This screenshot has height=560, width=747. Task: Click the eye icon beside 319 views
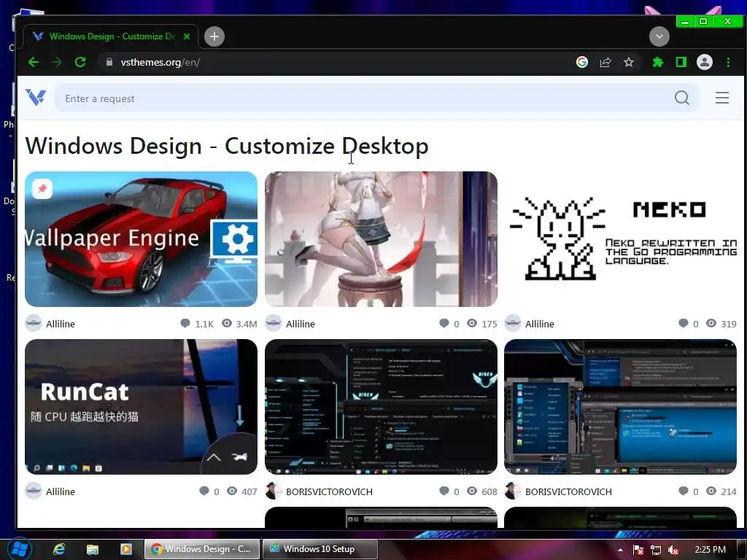point(711,323)
